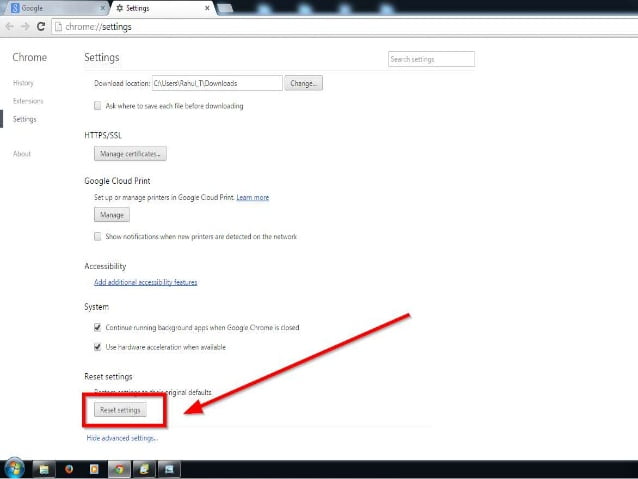Open File Explorer from the taskbar
This screenshot has height=479, width=638.
(x=44, y=470)
